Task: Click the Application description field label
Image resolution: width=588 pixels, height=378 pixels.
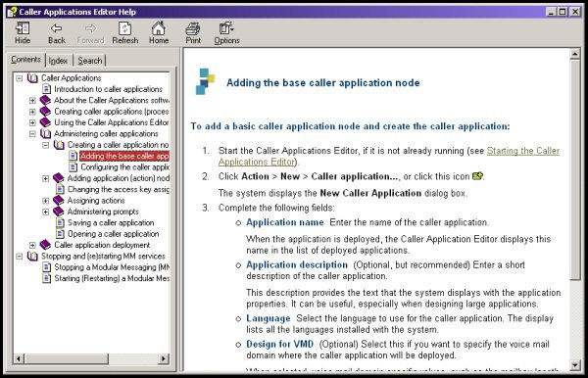Action: pos(297,264)
